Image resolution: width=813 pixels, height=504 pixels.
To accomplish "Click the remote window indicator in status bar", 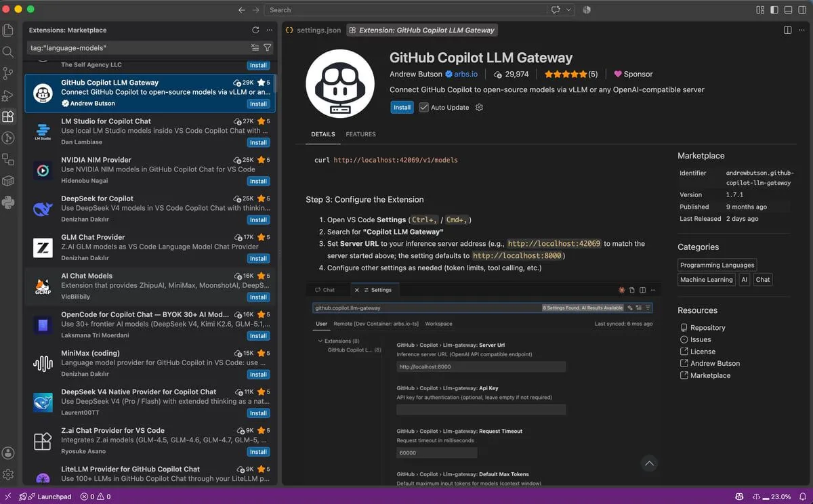I will (7, 497).
